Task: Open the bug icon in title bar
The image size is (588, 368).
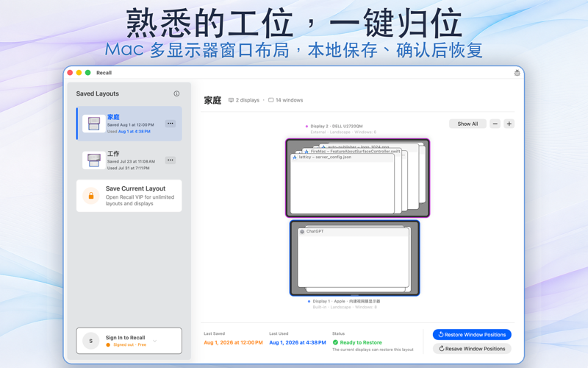Action: [517, 73]
